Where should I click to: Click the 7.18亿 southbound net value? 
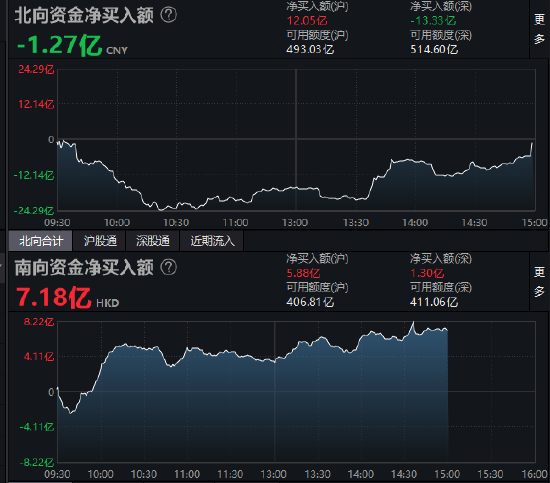coord(54,297)
